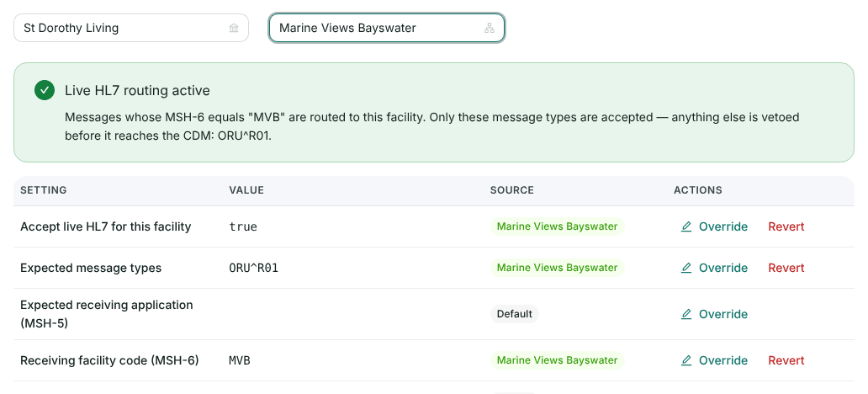Click source badge in Expected message types row
Viewport: 868px width, 394px height.
coord(557,268)
